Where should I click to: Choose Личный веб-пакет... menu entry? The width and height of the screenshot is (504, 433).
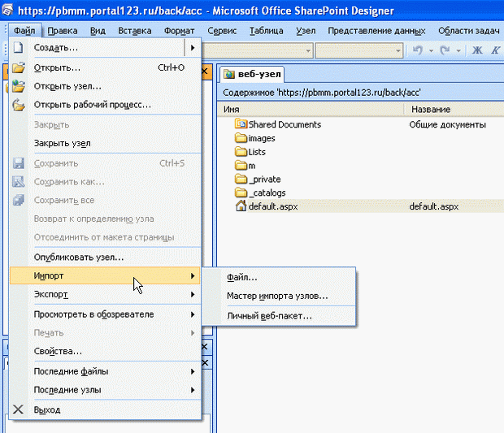(x=269, y=316)
